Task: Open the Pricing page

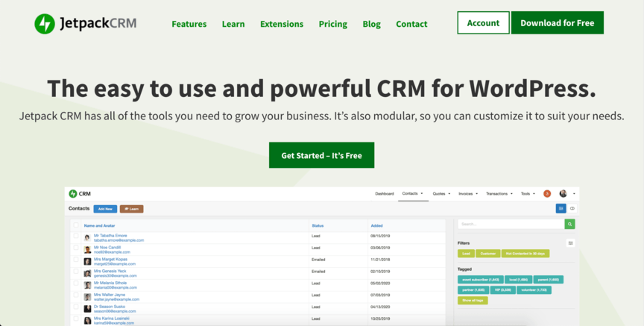Action: (333, 24)
